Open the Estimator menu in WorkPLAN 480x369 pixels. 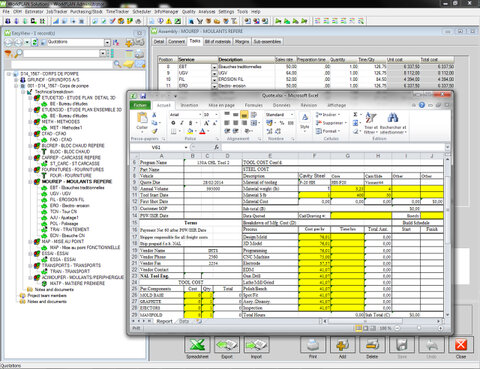[x=34, y=12]
